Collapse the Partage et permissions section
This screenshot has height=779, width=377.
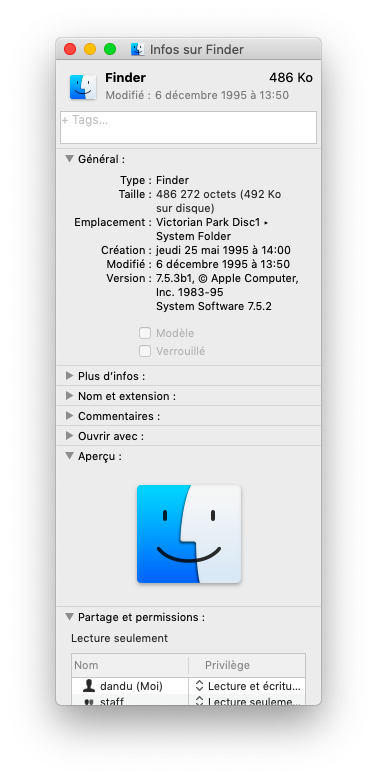pyautogui.click(x=69, y=617)
